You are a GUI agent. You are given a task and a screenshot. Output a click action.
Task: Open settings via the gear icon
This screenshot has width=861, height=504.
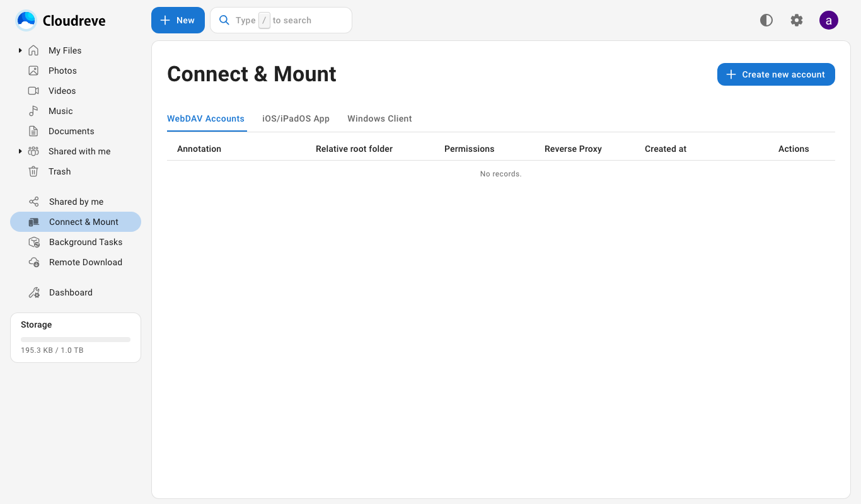point(797,20)
